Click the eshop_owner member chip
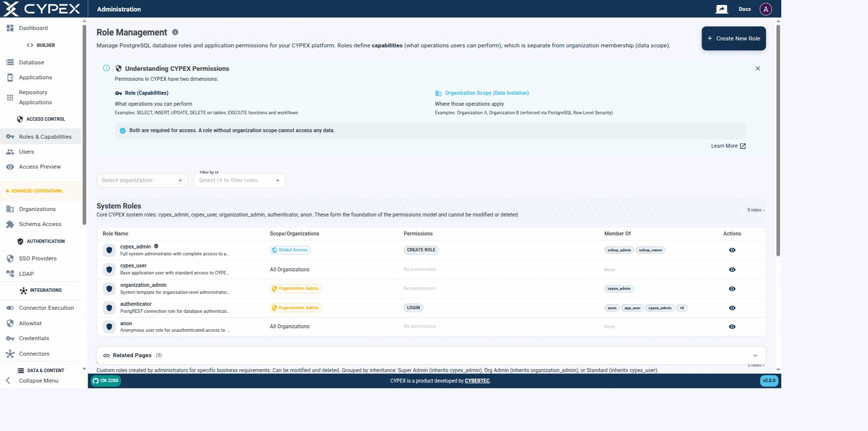Viewport: 868px width, 431px height. click(x=651, y=250)
